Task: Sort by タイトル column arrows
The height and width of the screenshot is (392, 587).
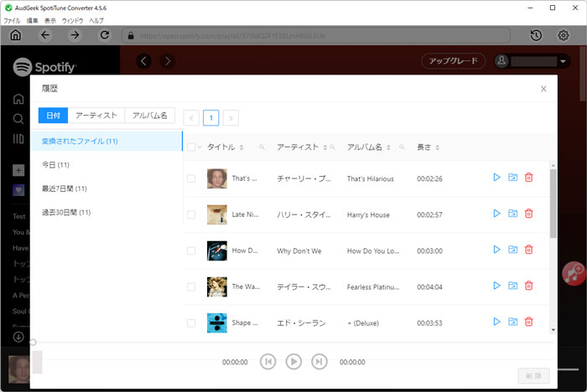Action: 242,147
